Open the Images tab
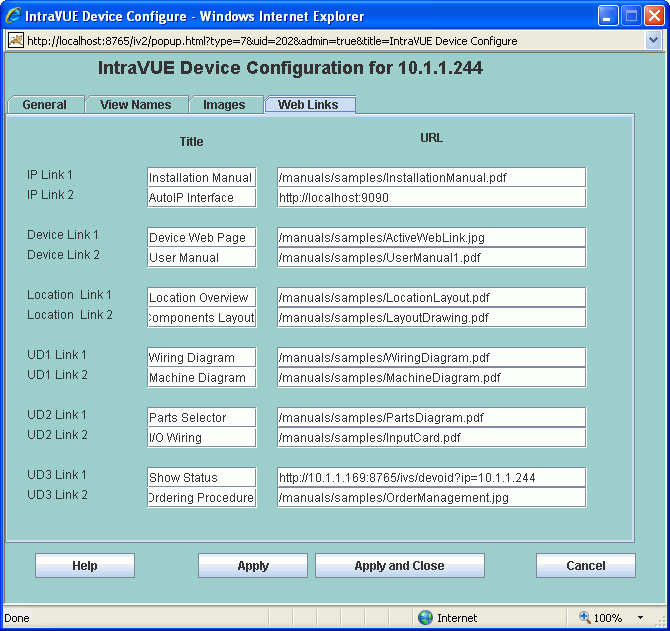The width and height of the screenshot is (670, 631). [x=225, y=105]
